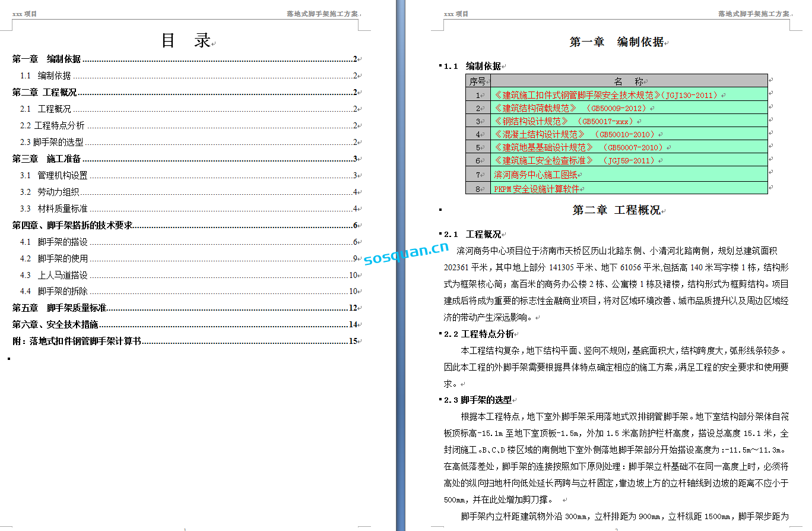Click the sosquan.cn watermark text
Screen dimensions: 812x531
(x=407, y=253)
